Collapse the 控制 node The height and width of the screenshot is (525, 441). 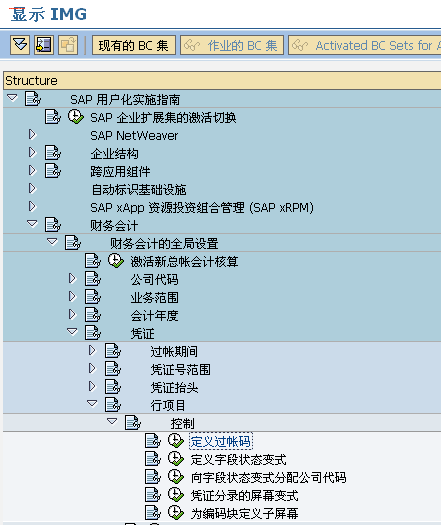pos(113,422)
